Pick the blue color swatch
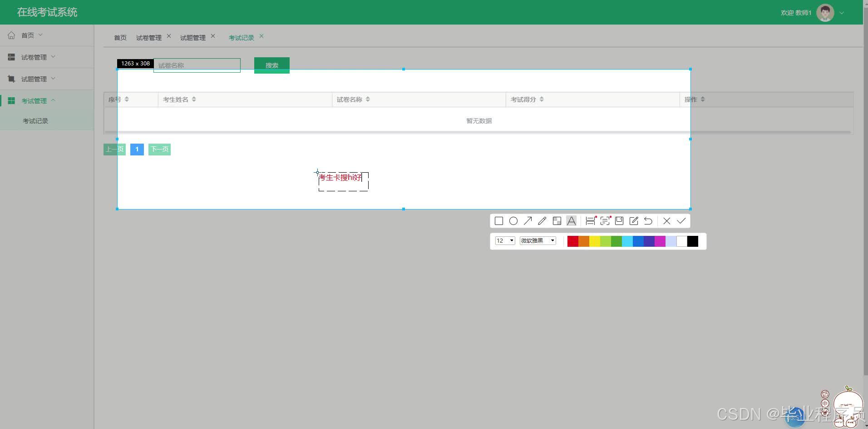Image resolution: width=868 pixels, height=429 pixels. click(638, 241)
